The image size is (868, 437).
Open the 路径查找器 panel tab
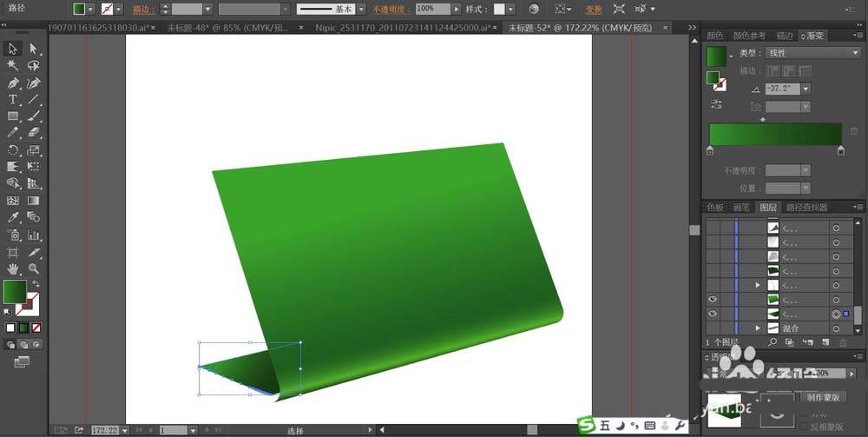pos(806,207)
